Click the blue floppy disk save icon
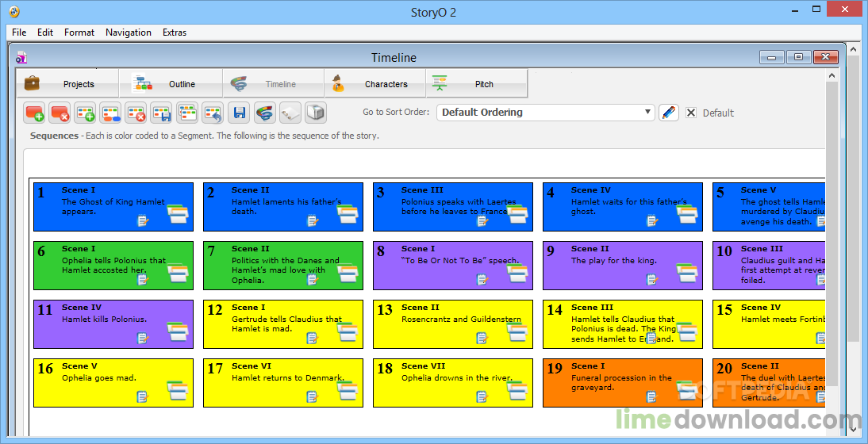Screen dimensions: 868x444 click(240, 113)
